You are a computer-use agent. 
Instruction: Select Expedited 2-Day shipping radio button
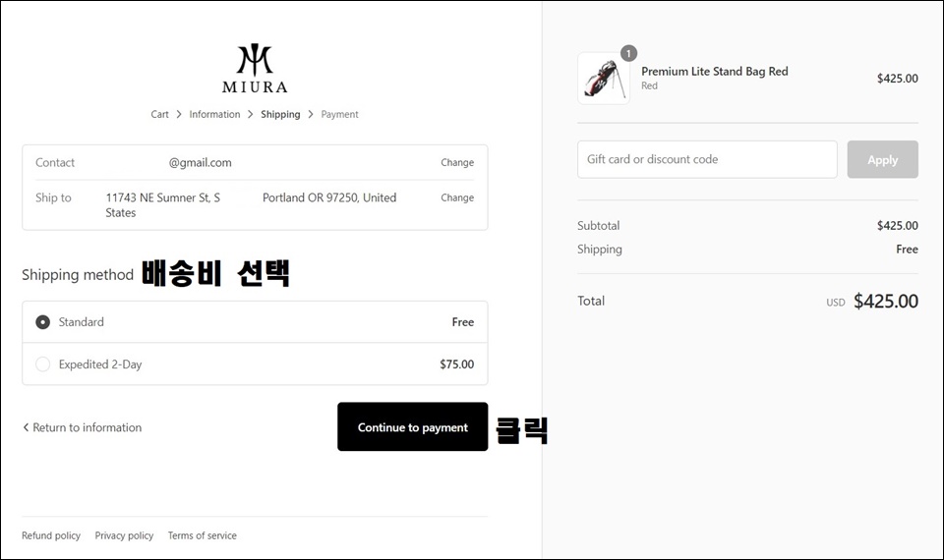coord(42,364)
